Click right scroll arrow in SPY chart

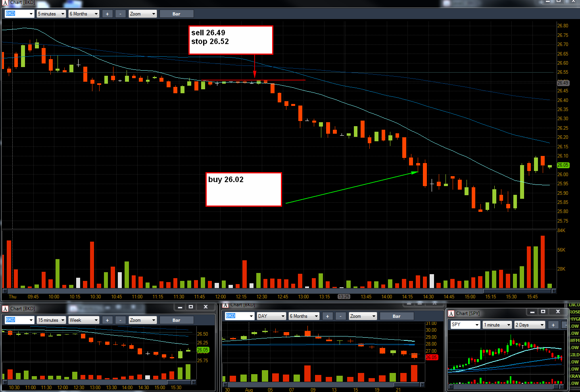click(x=561, y=386)
